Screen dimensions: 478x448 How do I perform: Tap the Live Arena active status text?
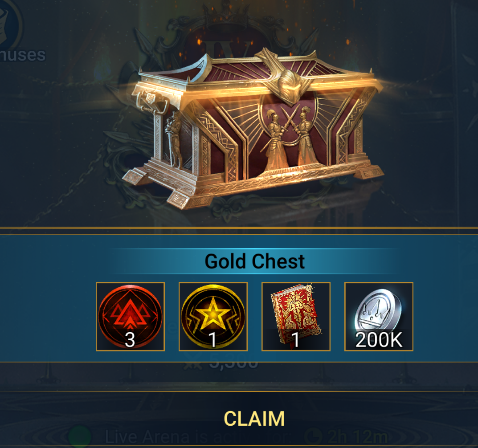pos(197,437)
